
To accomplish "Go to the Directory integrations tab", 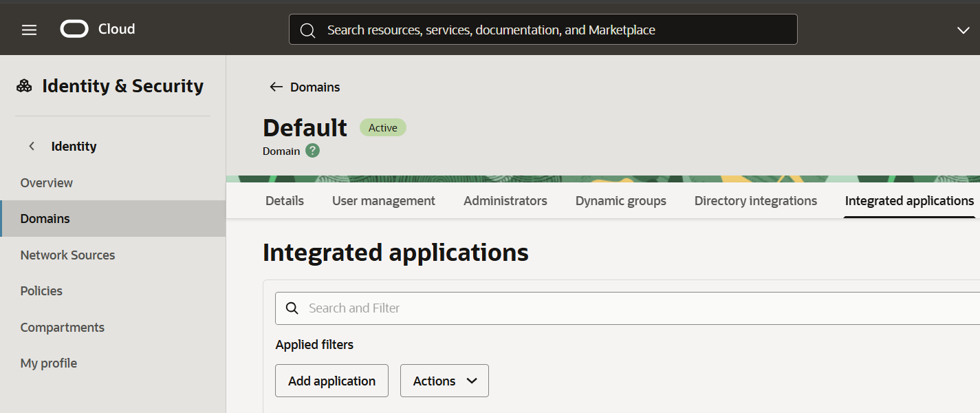I will (x=756, y=201).
